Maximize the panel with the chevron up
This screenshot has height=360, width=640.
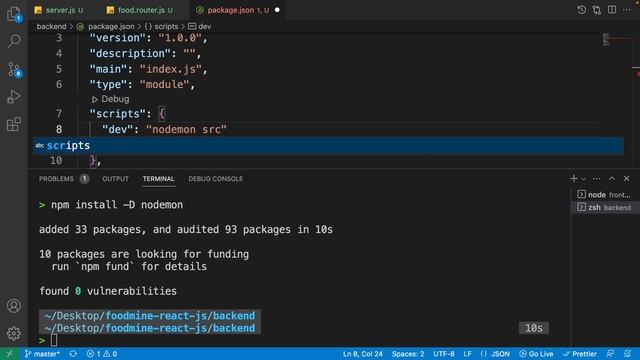coord(612,178)
